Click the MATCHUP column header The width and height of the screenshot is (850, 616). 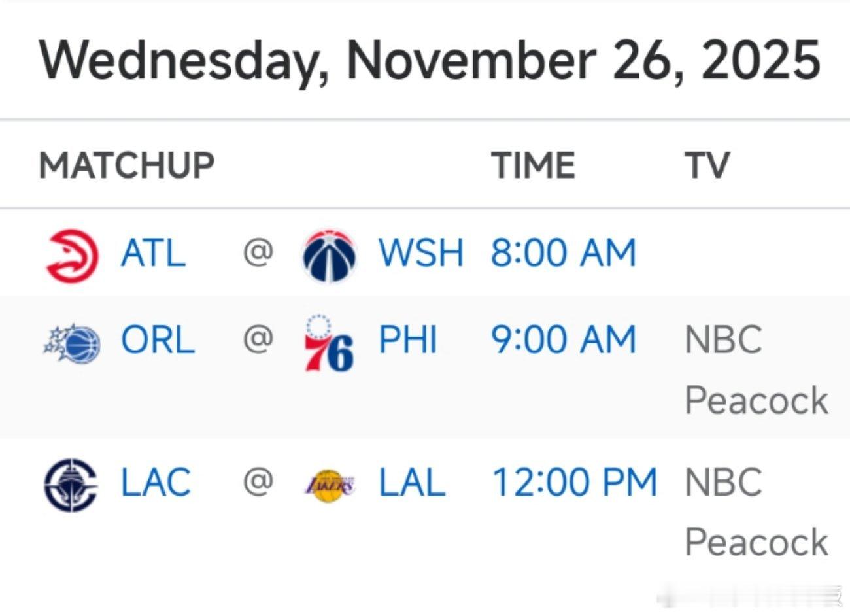point(127,165)
